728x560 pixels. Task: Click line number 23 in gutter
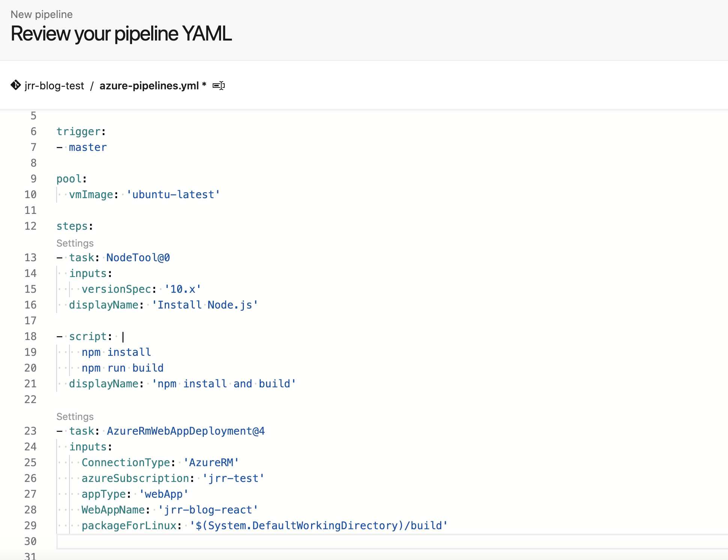click(30, 431)
